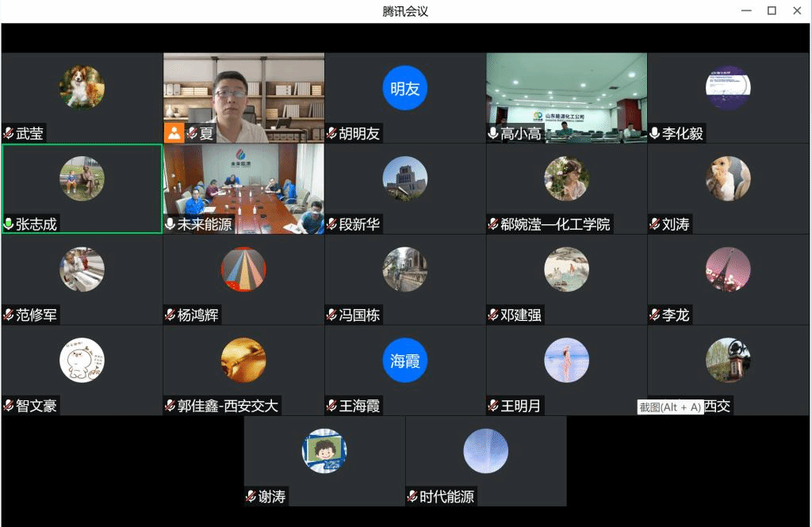Click the name label 郗婉滢—化工学院
Viewport: 812px width, 527px height.
pyautogui.click(x=555, y=225)
